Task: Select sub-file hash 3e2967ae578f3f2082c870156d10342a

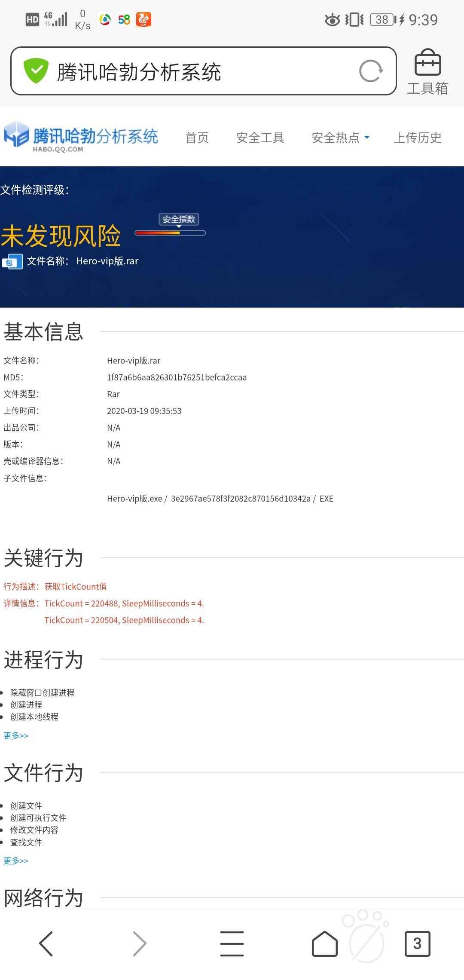Action: (x=241, y=499)
